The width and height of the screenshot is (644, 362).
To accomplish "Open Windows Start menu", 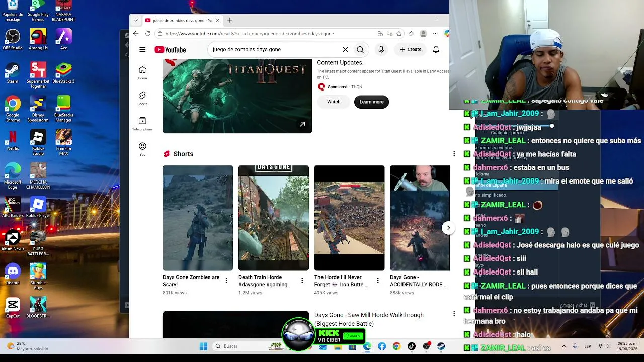I will [203, 346].
